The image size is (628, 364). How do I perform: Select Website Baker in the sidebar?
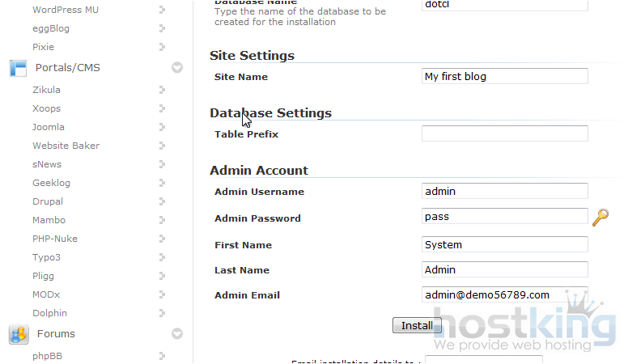point(66,146)
